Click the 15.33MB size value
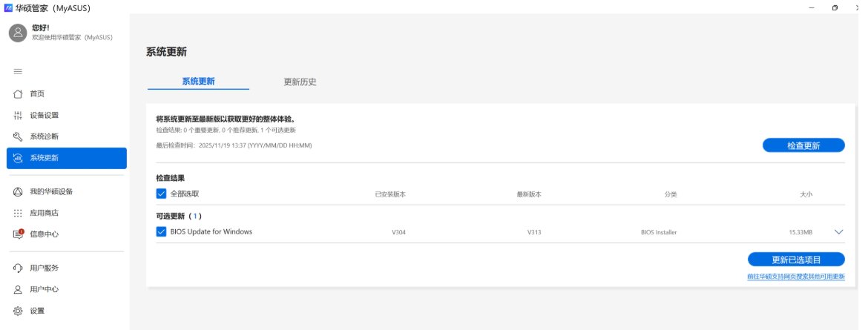The width and height of the screenshot is (868, 330). click(x=800, y=233)
